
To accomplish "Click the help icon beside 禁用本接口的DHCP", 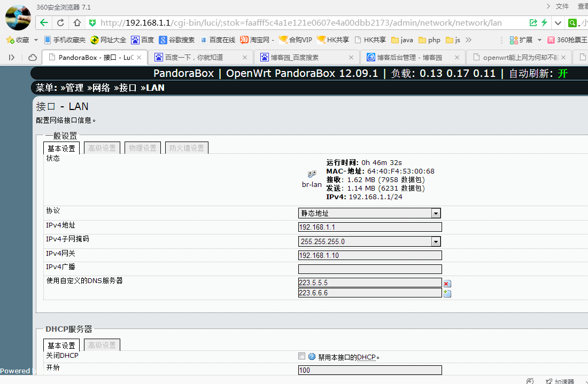I will tap(312, 356).
